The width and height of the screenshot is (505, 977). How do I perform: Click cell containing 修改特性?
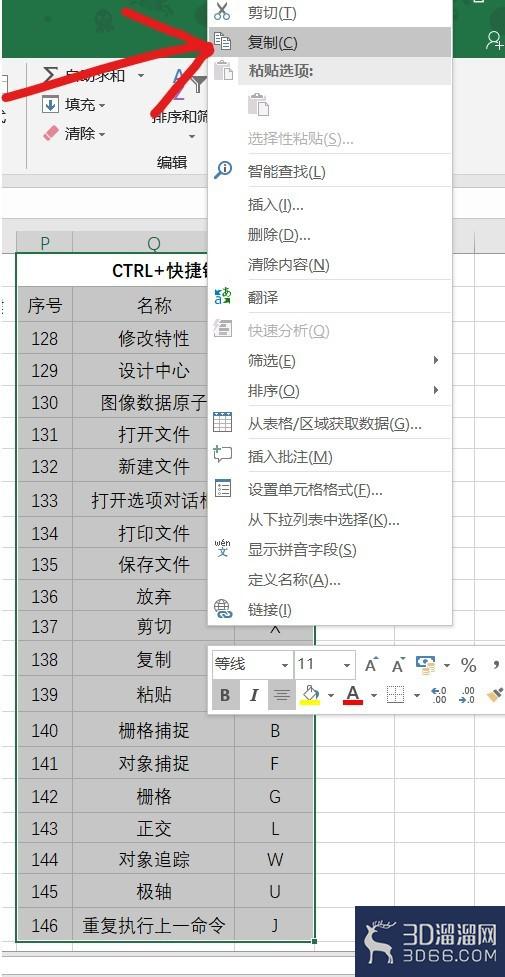tap(153, 338)
